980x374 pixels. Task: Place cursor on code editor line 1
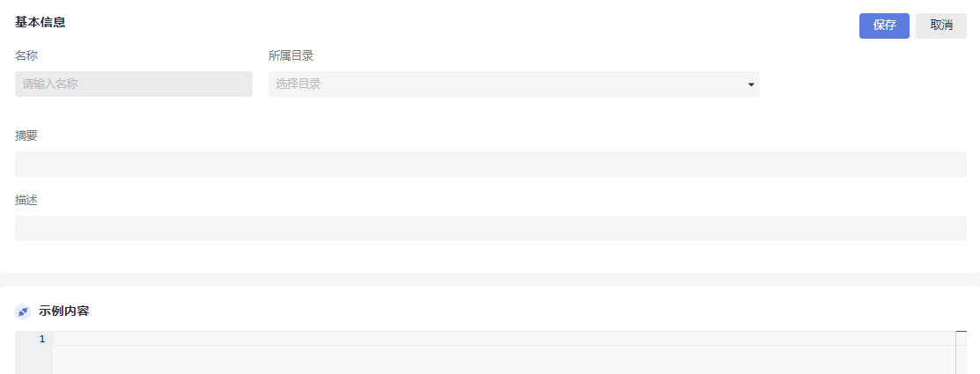tap(502, 339)
